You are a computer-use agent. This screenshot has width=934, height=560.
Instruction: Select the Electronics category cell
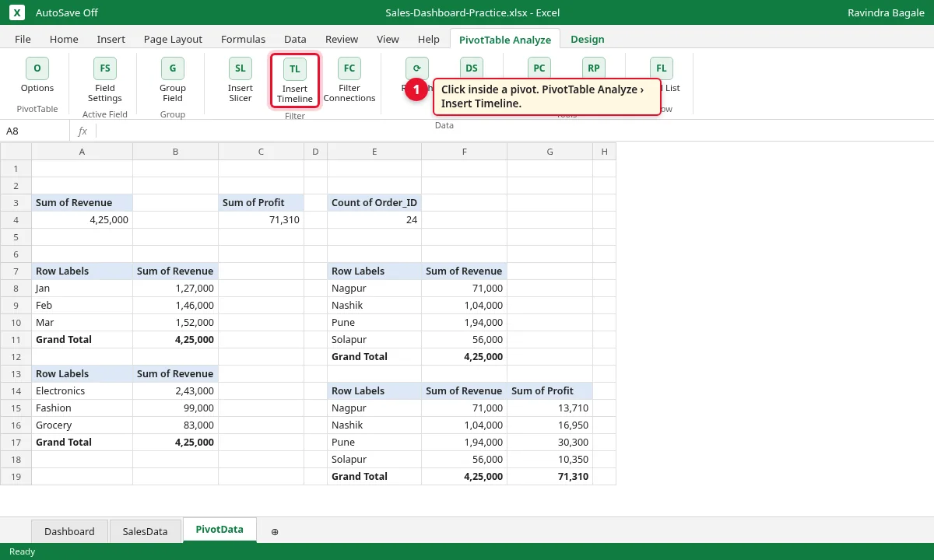click(x=83, y=390)
